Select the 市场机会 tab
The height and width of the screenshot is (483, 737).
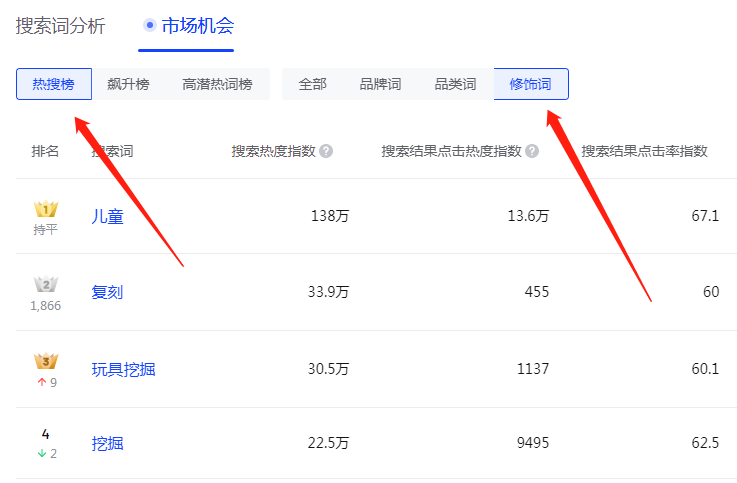click(198, 26)
